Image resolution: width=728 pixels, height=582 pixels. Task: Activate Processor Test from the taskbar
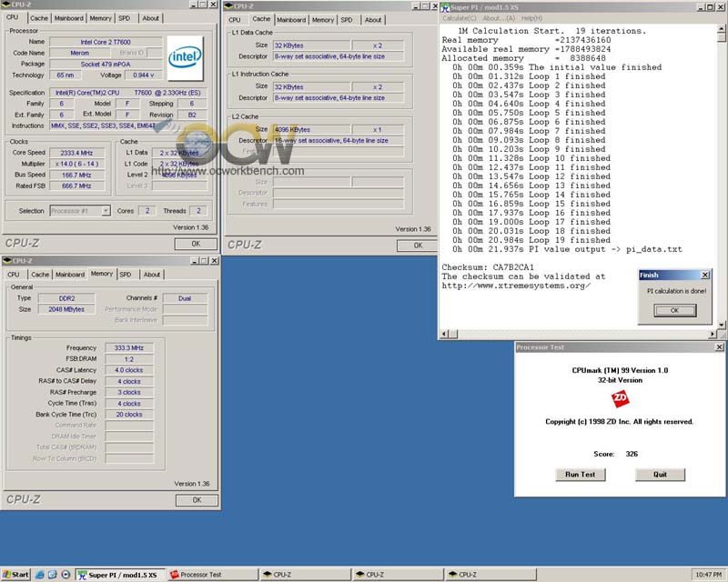[x=212, y=575]
